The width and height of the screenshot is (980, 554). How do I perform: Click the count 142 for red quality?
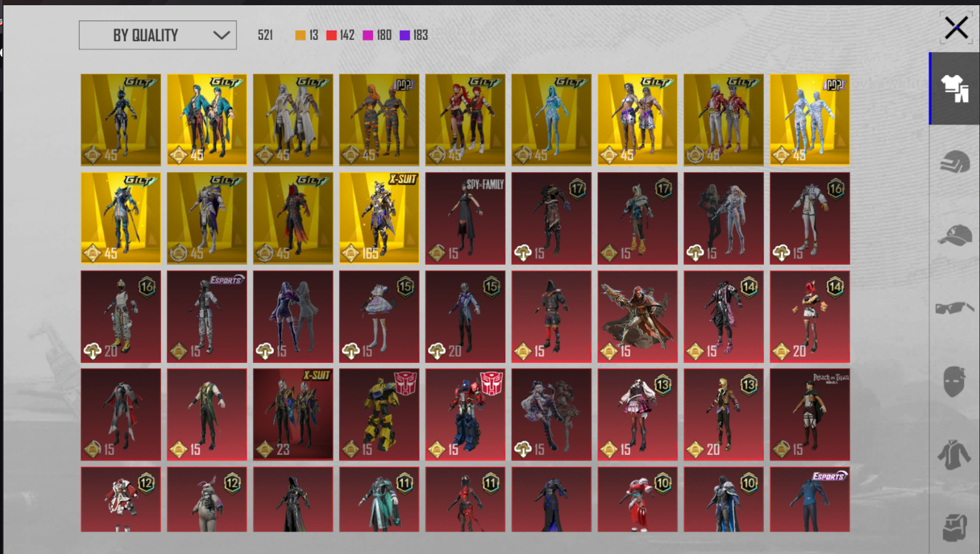(347, 35)
